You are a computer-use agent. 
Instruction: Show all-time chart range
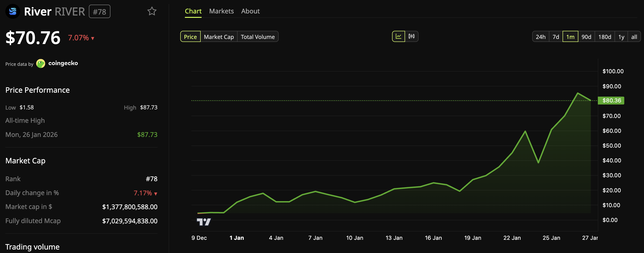point(634,37)
